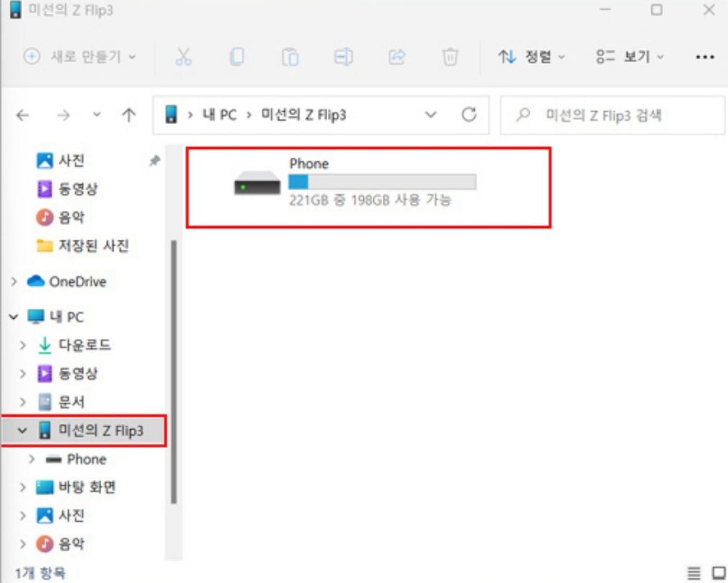This screenshot has width=728, height=583.
Task: Select Phone in the sidebar tree
Action: [76, 459]
